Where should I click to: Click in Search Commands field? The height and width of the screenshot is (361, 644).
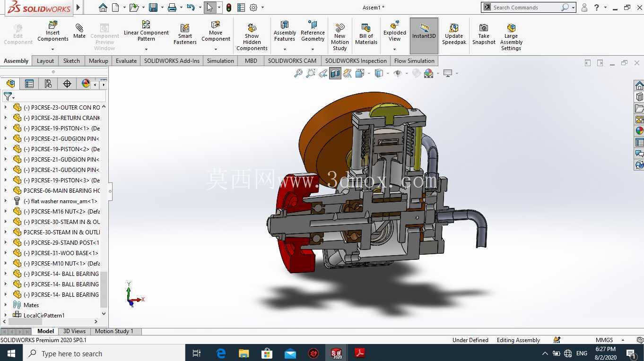(x=525, y=8)
